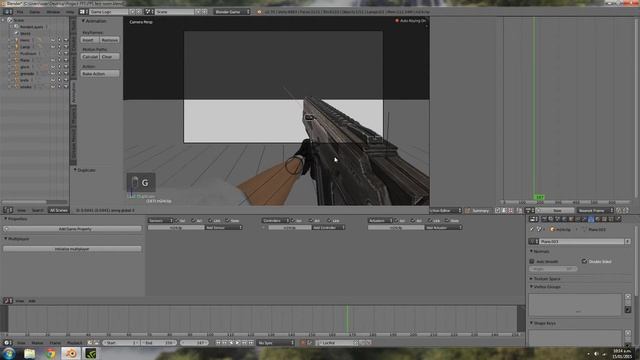Select the RenderLayers item in outliner
The height and width of the screenshot is (360, 640).
point(31,27)
